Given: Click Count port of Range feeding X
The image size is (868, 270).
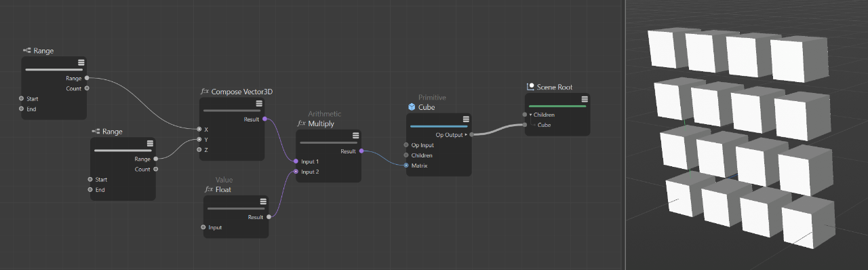Looking at the screenshot, I should (x=87, y=88).
